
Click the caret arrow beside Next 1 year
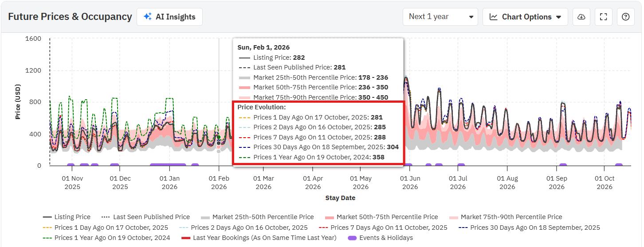(x=471, y=17)
